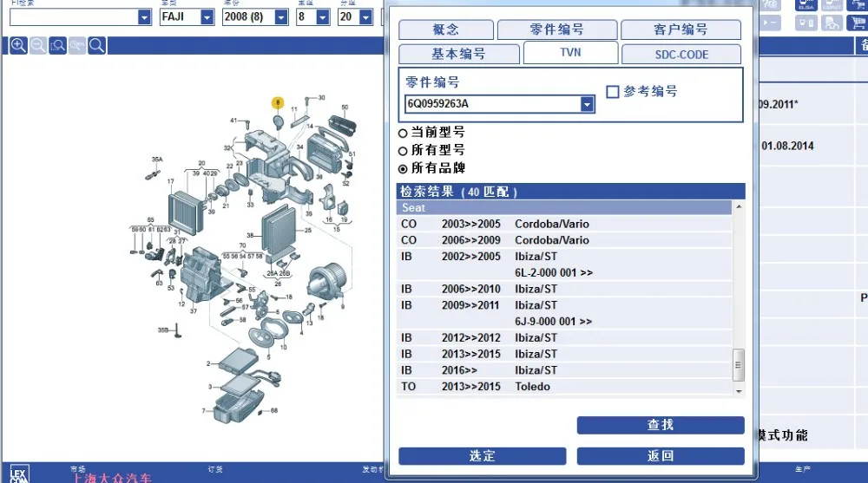Click the 上海大众汽车 market text
Image resolution: width=868 pixels, height=483 pixels.
pyautogui.click(x=111, y=478)
